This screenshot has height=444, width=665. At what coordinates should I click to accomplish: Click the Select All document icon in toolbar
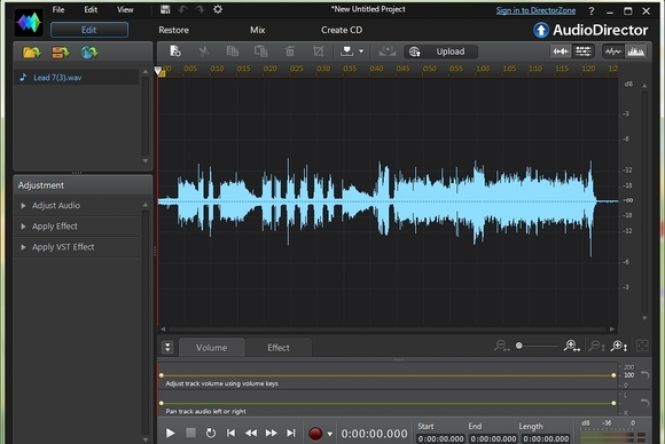pyautogui.click(x=175, y=51)
